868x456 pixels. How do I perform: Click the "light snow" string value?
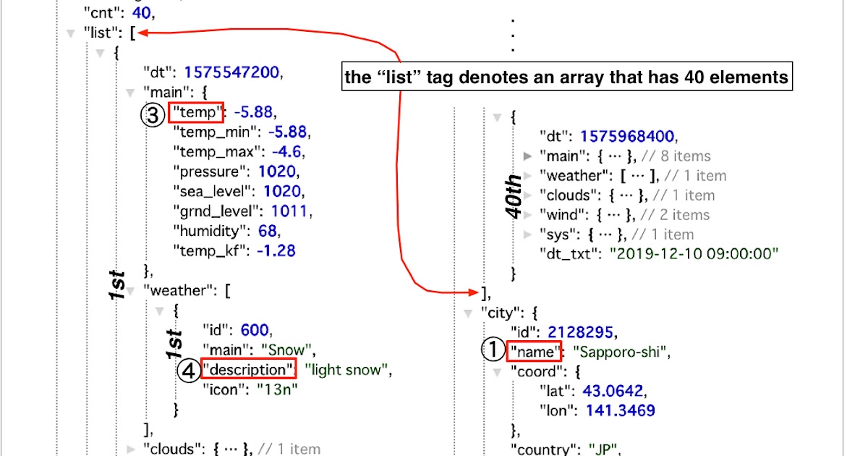(x=346, y=370)
